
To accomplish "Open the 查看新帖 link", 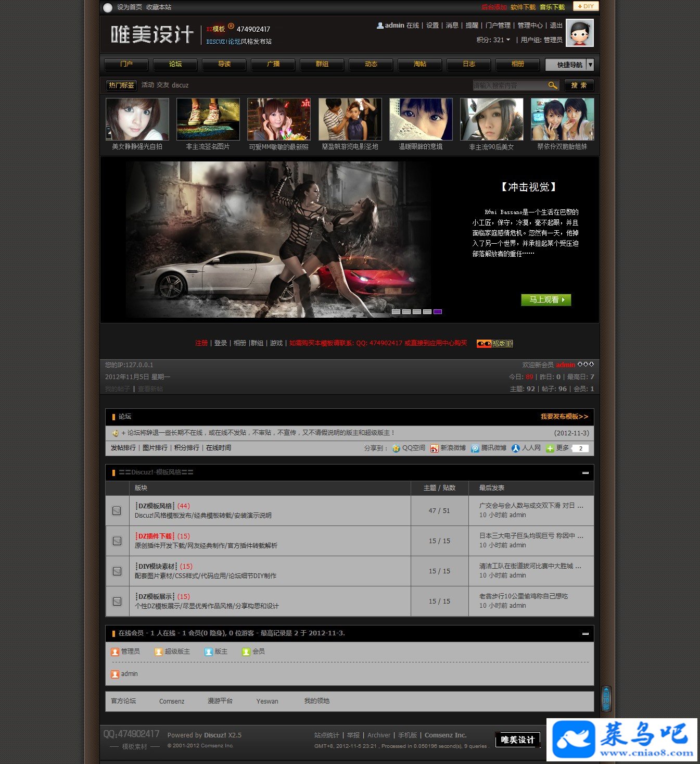I will [150, 389].
